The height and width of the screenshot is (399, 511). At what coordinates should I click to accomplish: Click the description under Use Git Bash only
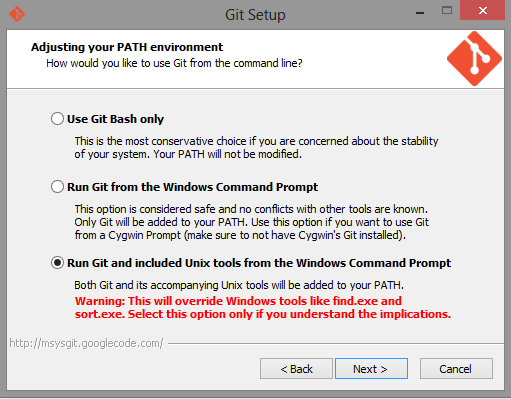pyautogui.click(x=256, y=147)
